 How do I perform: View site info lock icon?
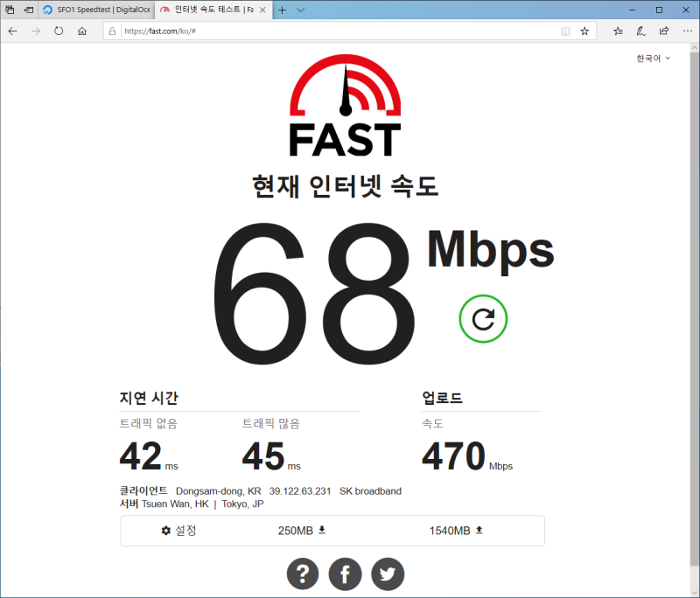(112, 31)
